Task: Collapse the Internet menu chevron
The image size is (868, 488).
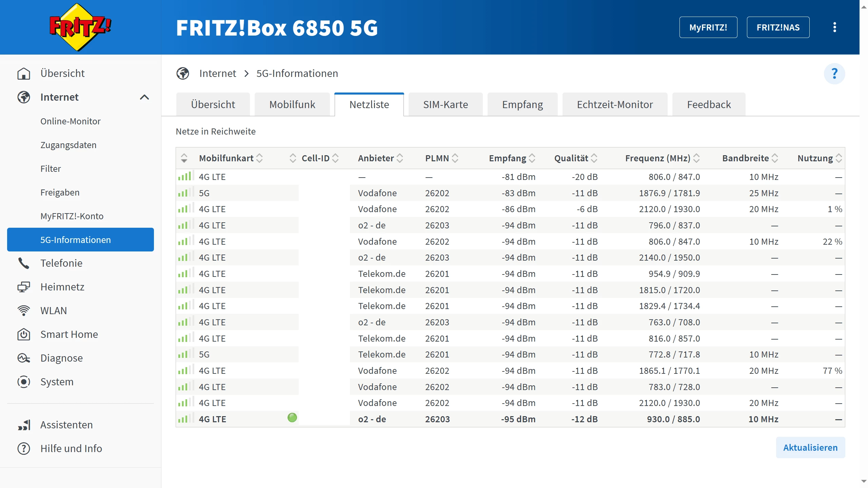Action: [144, 97]
